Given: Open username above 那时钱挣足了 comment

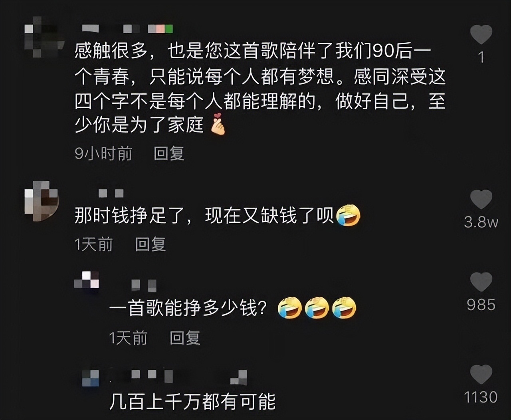Looking at the screenshot, I should point(111,193).
